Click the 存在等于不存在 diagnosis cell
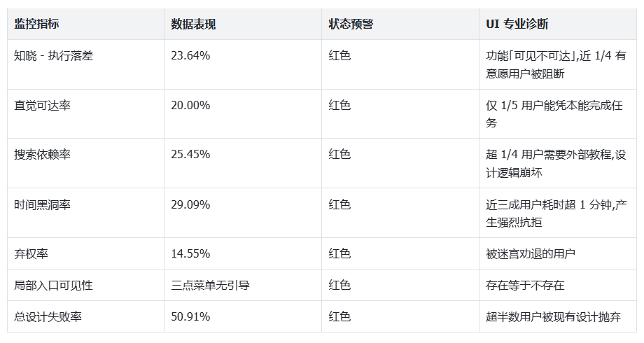Viewport: 644px width, 343px height. (x=525, y=286)
